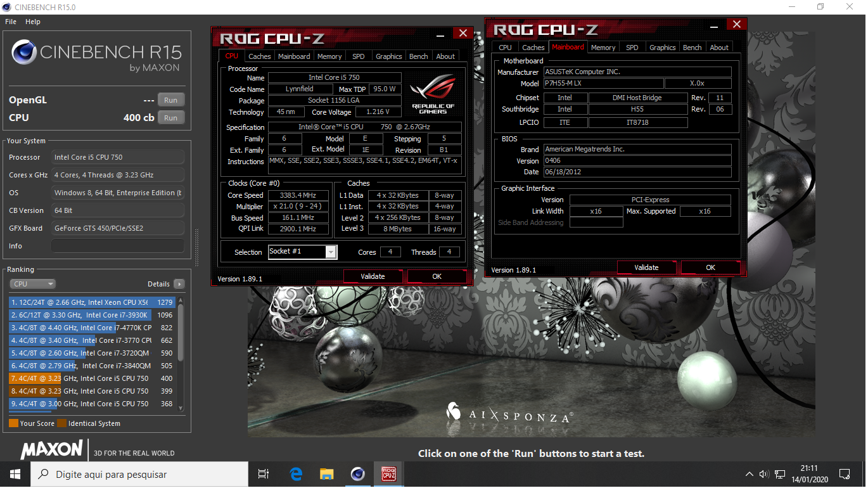Click OK in right CPU-Z window
This screenshot has width=868, height=488.
click(710, 267)
